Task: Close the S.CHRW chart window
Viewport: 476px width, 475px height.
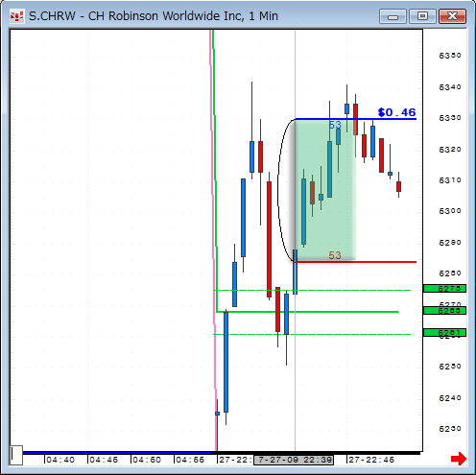Action: click(452, 16)
